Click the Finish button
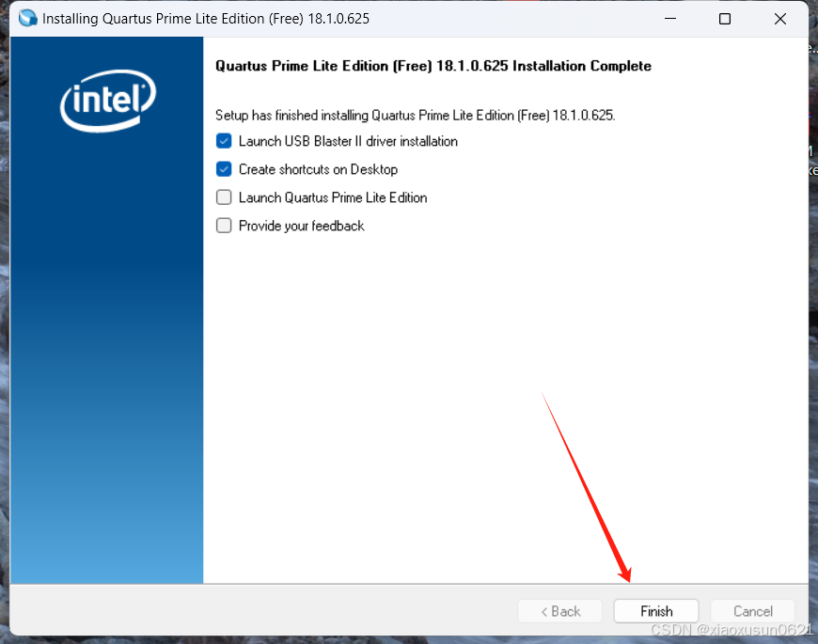818x644 pixels. point(656,611)
